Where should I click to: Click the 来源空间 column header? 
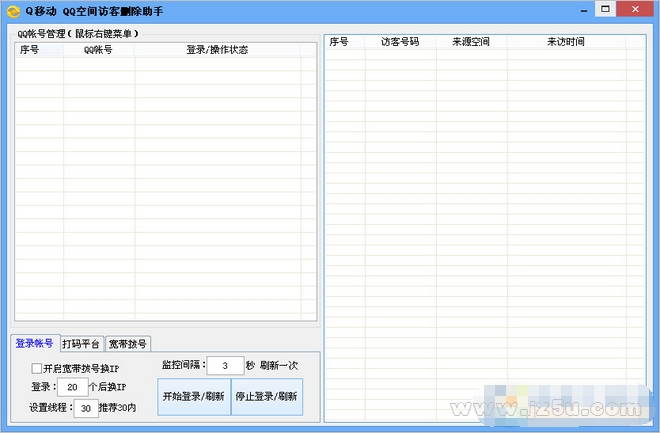(471, 42)
